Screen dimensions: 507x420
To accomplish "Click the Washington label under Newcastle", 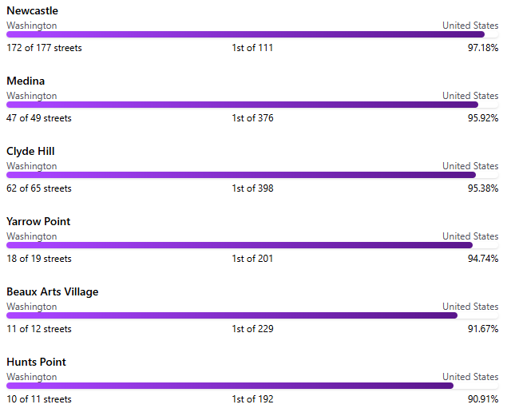I will coord(32,26).
